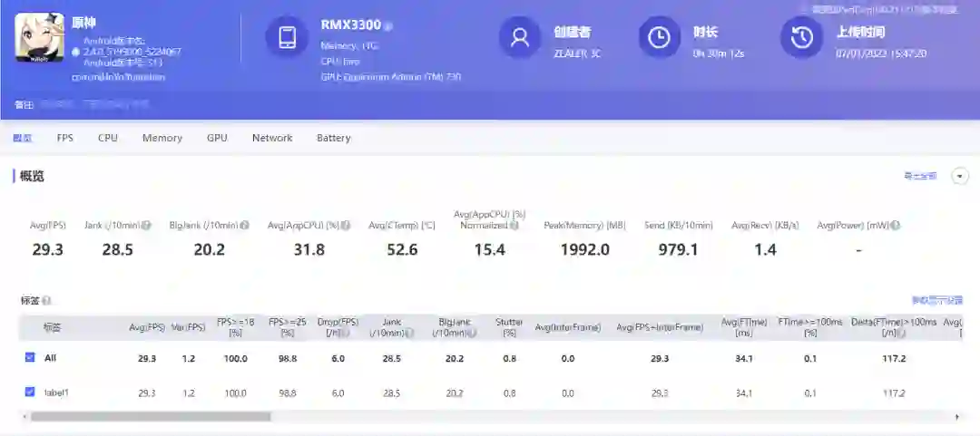Click the FTime>=100ms [%] column header

(x=810, y=327)
